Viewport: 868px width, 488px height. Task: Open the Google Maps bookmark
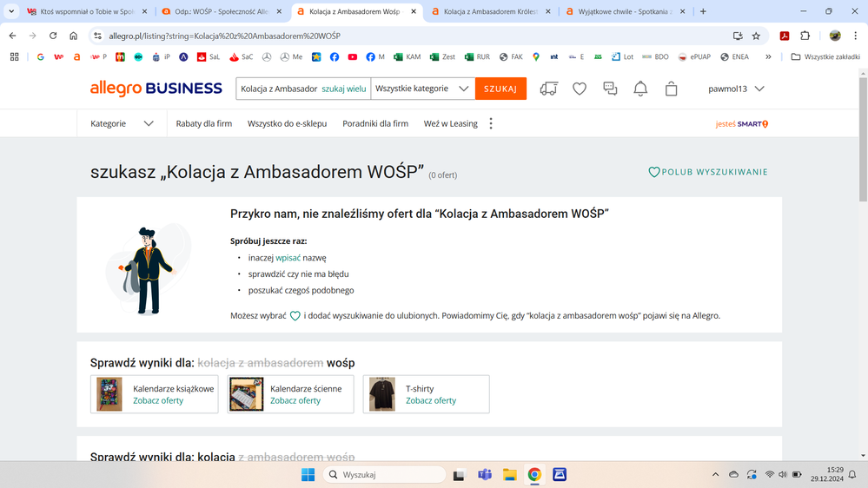(536, 56)
